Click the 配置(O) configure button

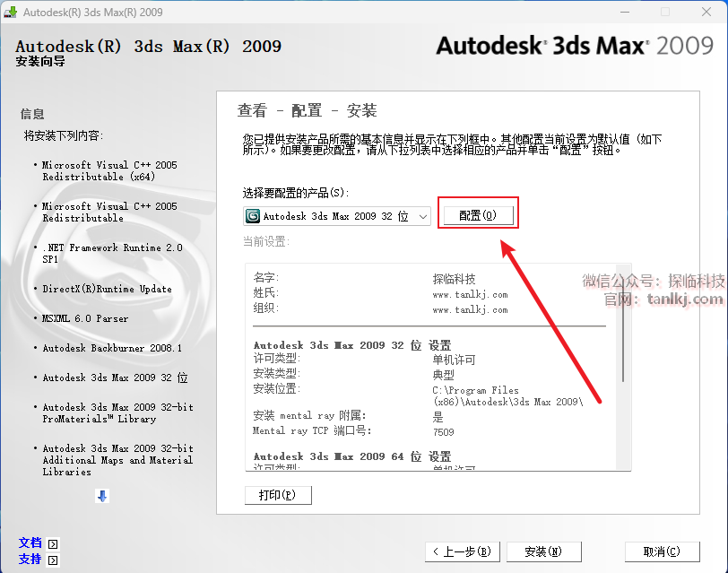pos(478,215)
